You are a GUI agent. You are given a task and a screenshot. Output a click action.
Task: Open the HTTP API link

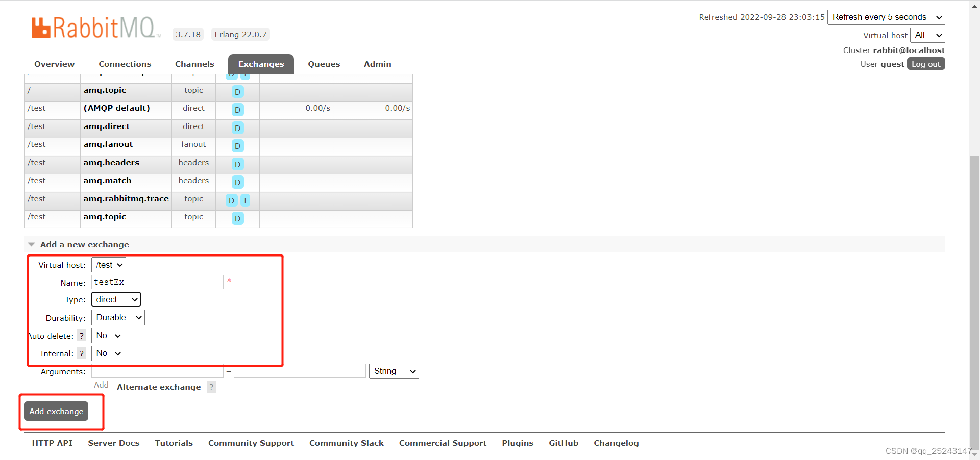click(52, 443)
